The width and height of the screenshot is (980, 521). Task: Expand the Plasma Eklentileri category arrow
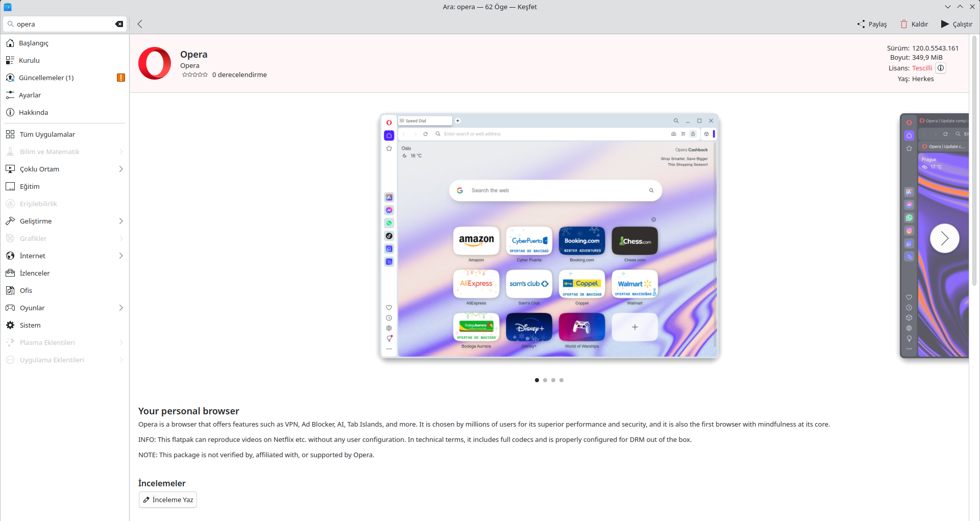point(121,342)
